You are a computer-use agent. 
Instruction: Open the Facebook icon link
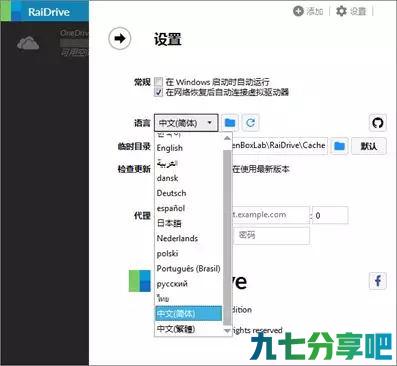tap(378, 280)
